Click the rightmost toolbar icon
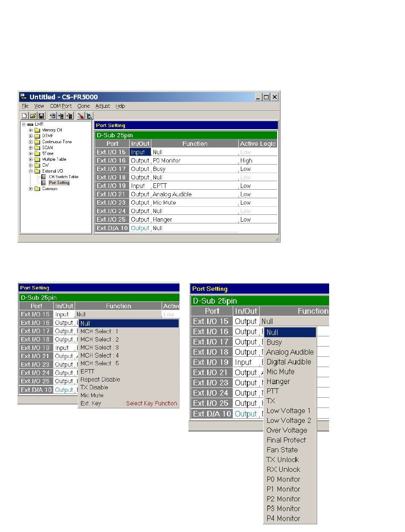 tap(89, 116)
